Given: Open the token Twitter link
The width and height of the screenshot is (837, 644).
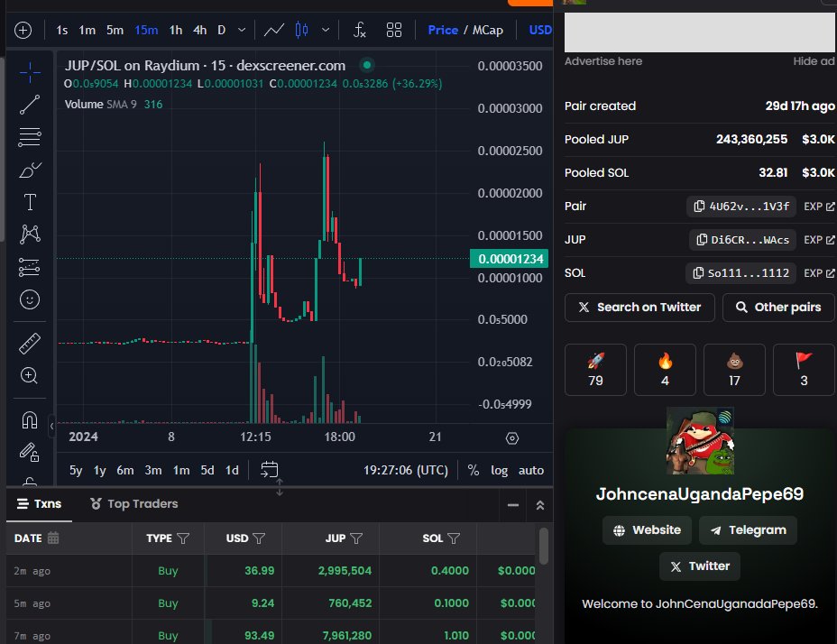Looking at the screenshot, I should tap(700, 566).
